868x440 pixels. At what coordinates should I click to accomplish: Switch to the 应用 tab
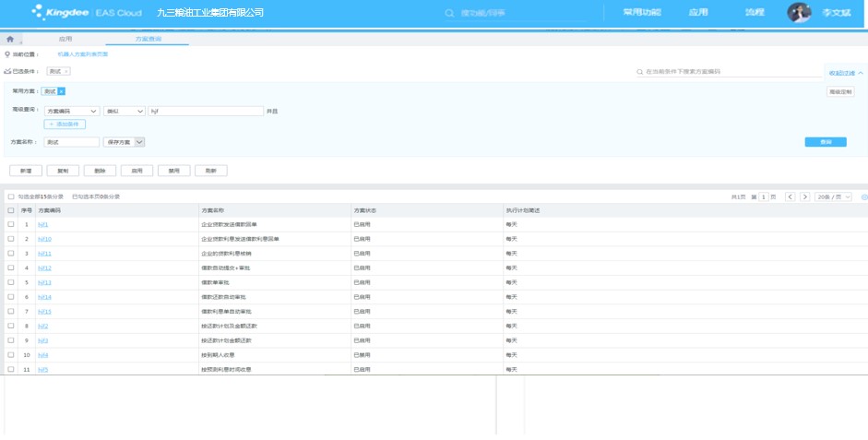tap(65, 40)
